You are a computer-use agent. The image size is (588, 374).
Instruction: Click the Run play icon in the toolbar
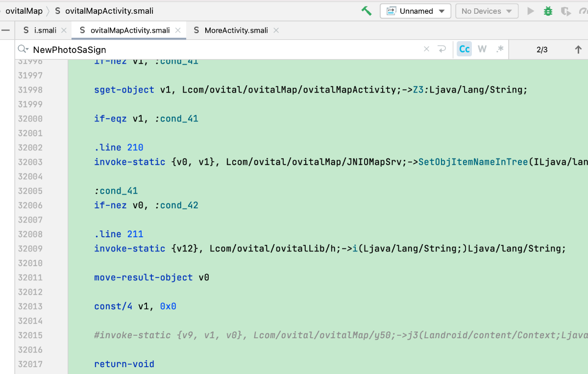[x=531, y=11]
